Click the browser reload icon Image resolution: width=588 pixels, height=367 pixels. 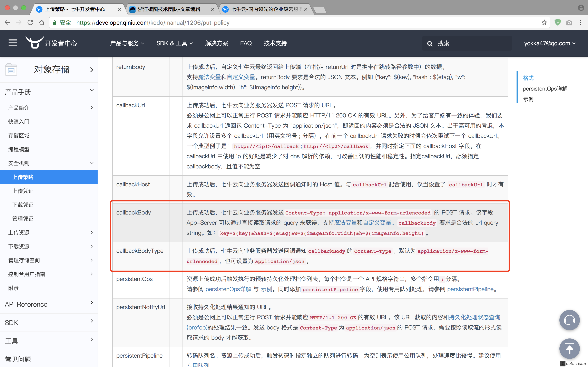click(x=30, y=23)
